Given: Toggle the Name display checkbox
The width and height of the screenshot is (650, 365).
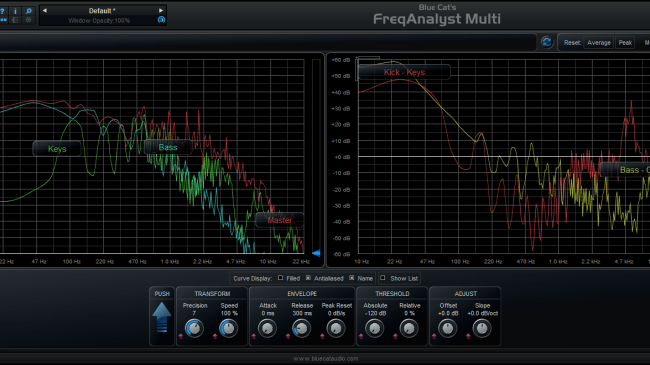Looking at the screenshot, I should (352, 278).
